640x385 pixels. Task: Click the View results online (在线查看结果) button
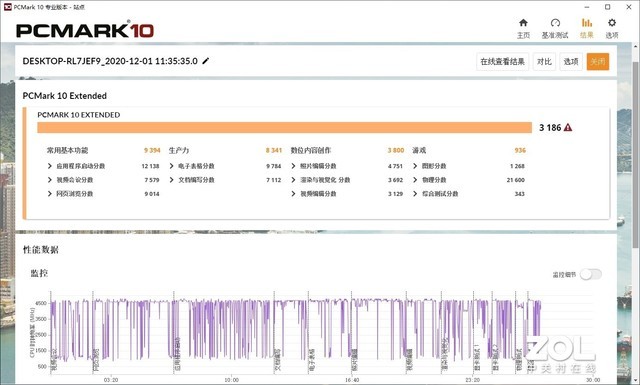click(502, 62)
